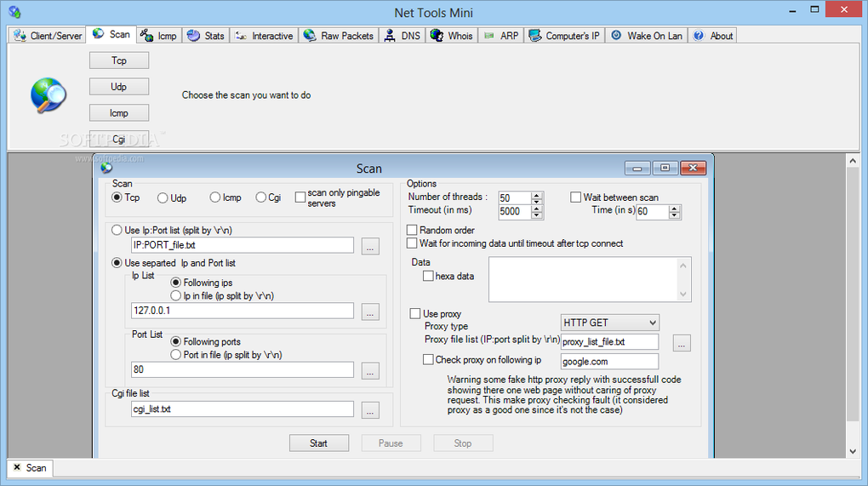Open the Whois tab
The width and height of the screenshot is (868, 486).
click(x=452, y=36)
